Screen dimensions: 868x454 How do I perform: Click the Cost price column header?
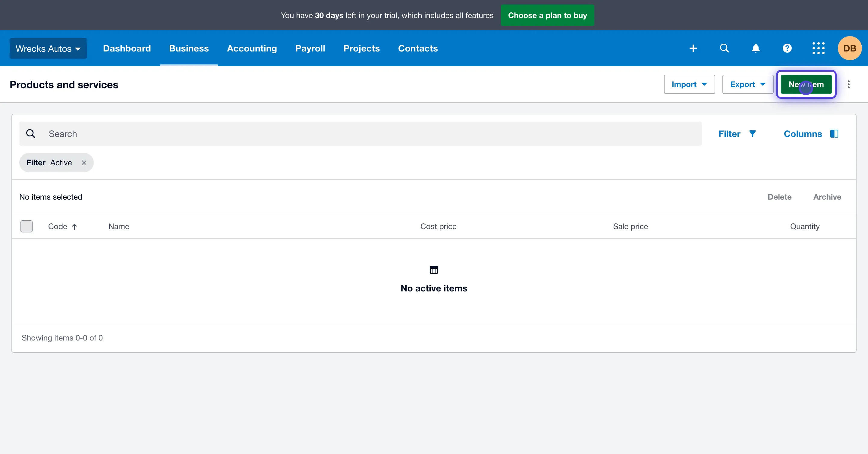439,226
